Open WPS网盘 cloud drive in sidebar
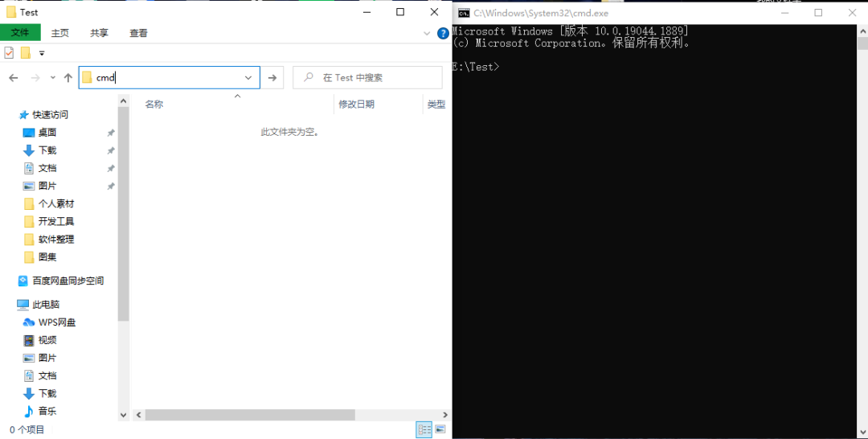Viewport: 868px width, 439px height. (56, 322)
